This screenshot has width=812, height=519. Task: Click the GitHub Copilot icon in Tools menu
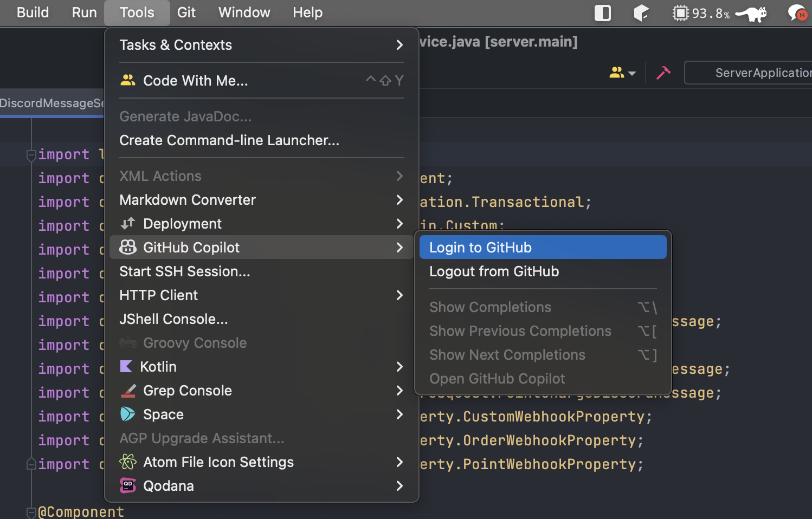click(128, 247)
